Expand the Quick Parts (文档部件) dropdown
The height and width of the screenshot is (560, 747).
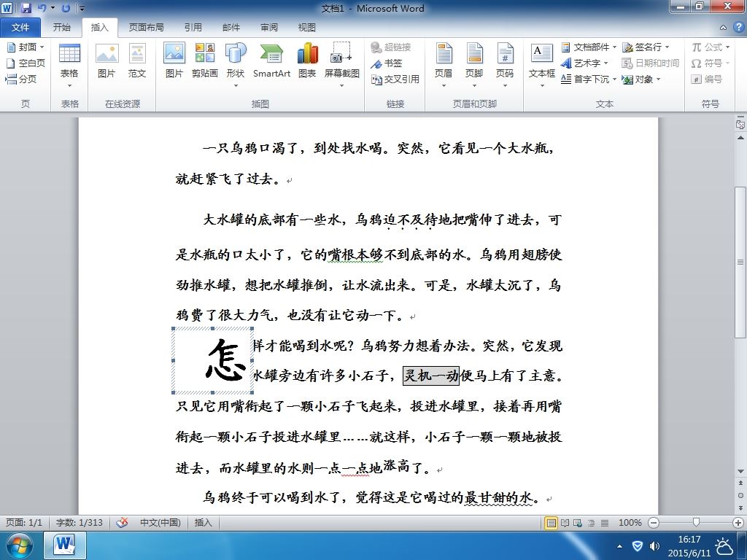tap(614, 47)
